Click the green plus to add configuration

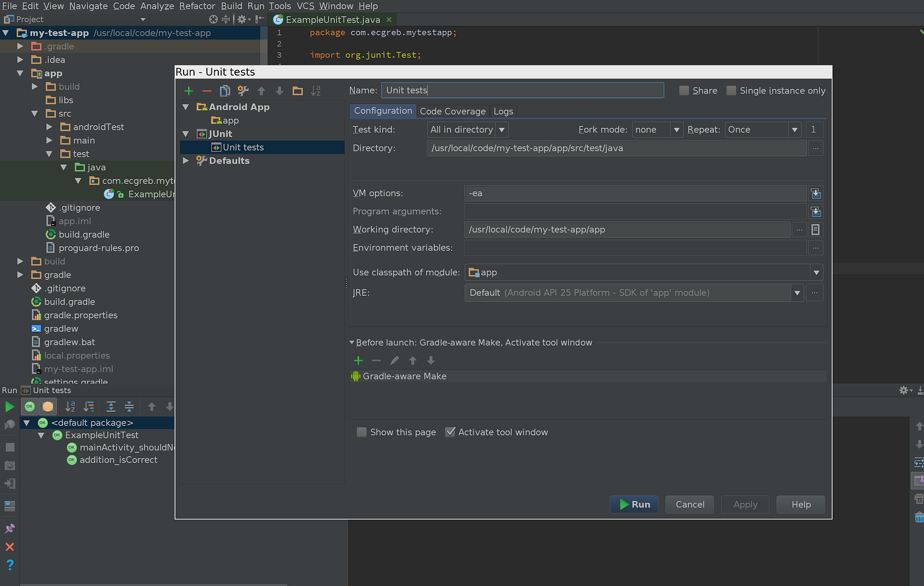pos(189,91)
